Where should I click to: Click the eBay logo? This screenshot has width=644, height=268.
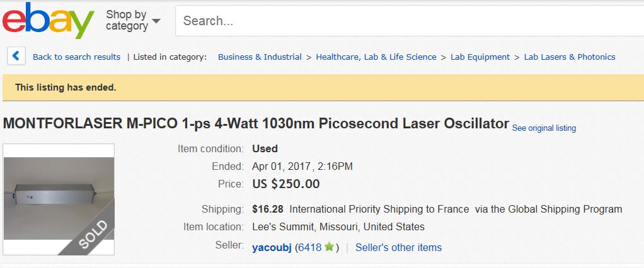48,20
